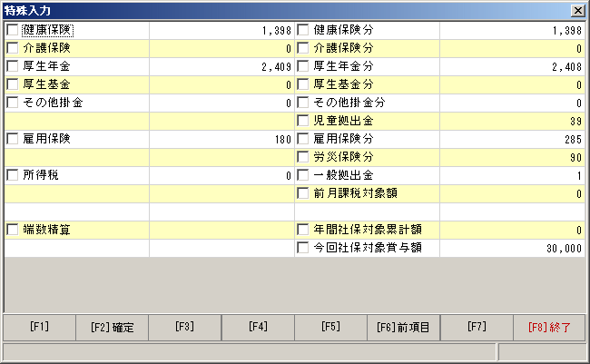
Task: Select the 厚生年金分 value 2,408 field
Action: click(513, 66)
